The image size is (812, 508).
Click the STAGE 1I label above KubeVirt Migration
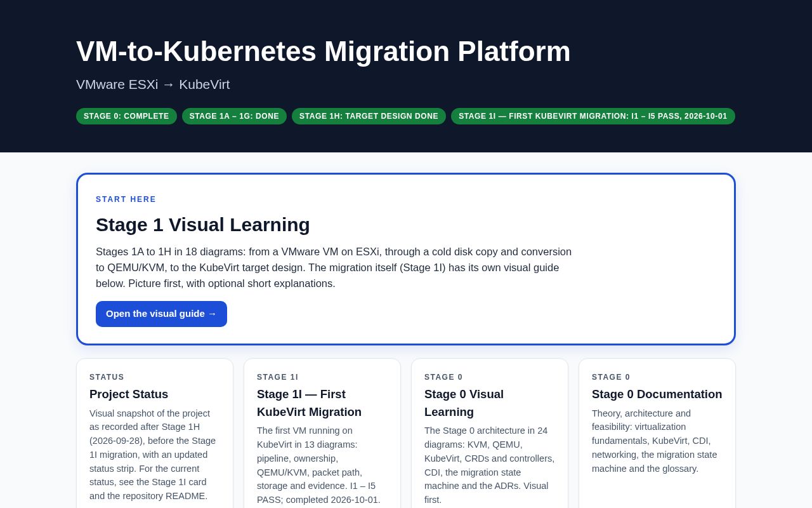coord(277,377)
